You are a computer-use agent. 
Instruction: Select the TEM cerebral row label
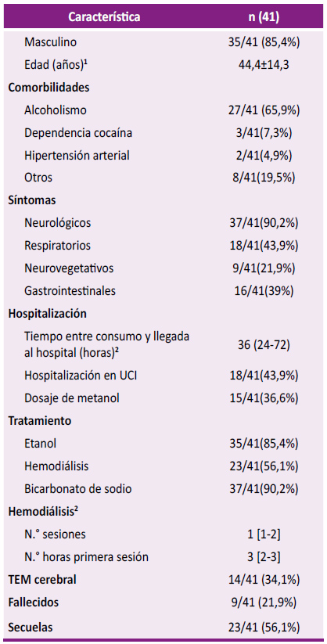click(42, 580)
